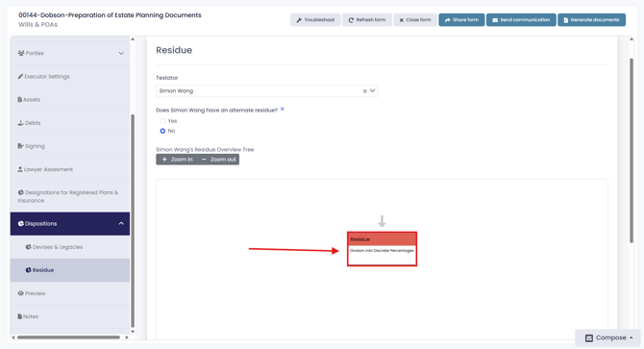
Task: Click the Lawyer Assessment person icon
Action: (x=20, y=169)
